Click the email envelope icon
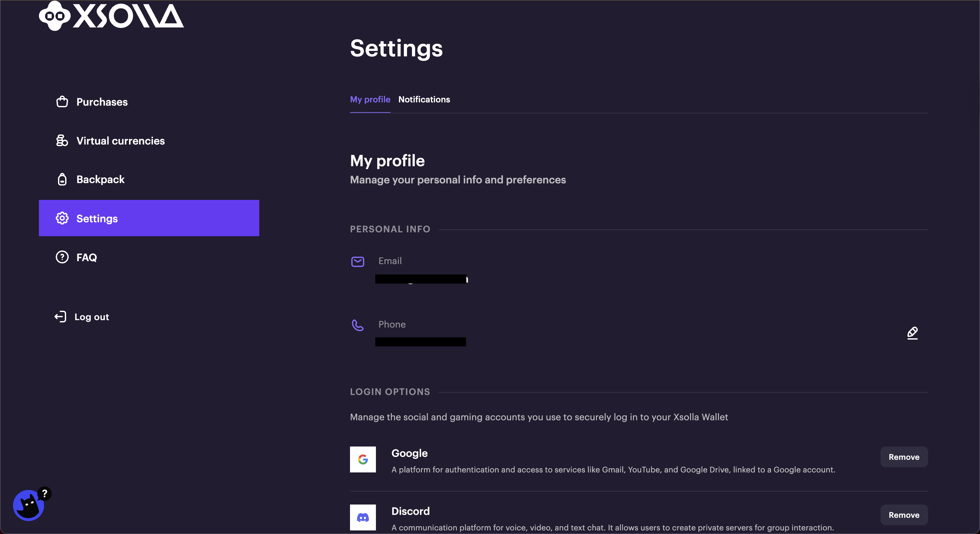The width and height of the screenshot is (980, 534). coord(357,262)
